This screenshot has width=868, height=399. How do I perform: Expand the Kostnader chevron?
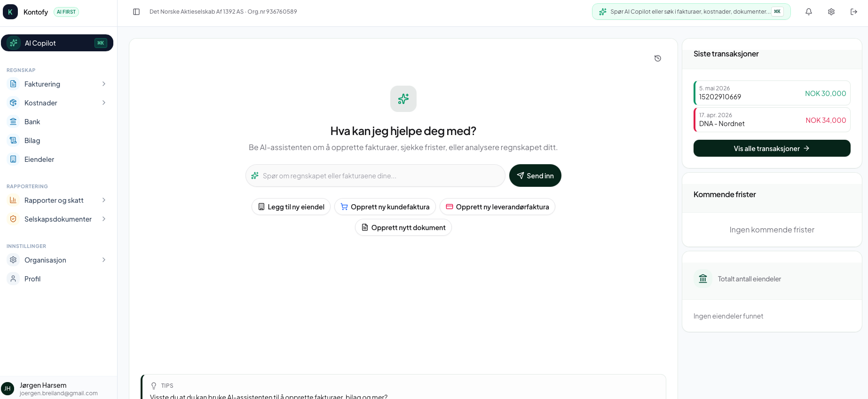pos(104,103)
